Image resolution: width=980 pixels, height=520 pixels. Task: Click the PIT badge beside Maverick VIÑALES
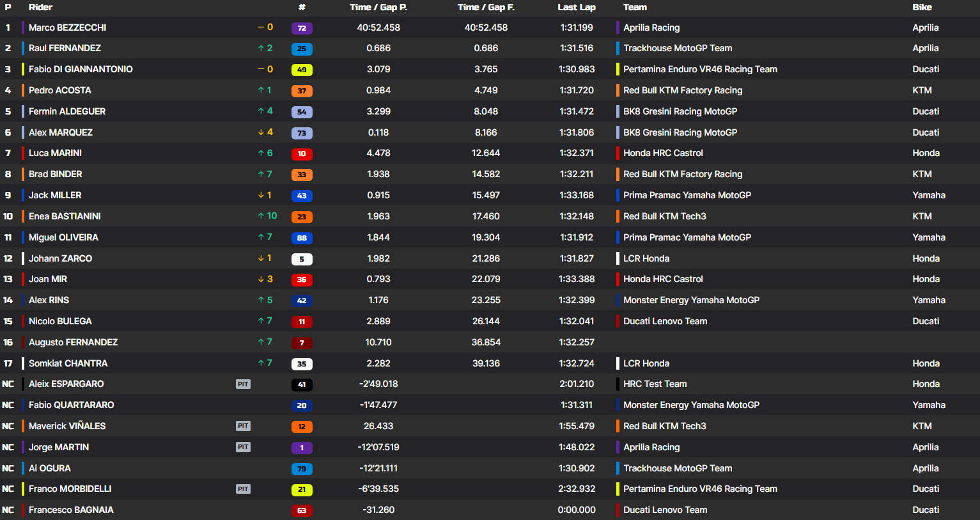[x=243, y=426]
